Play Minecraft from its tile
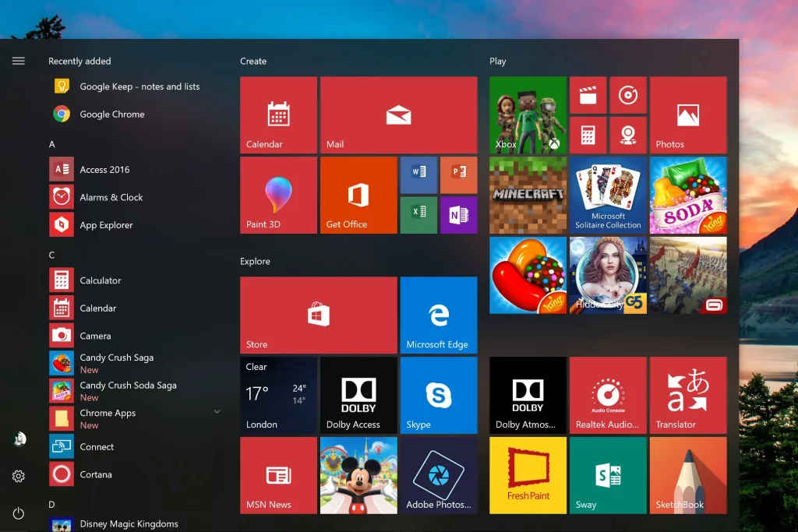 (x=528, y=195)
